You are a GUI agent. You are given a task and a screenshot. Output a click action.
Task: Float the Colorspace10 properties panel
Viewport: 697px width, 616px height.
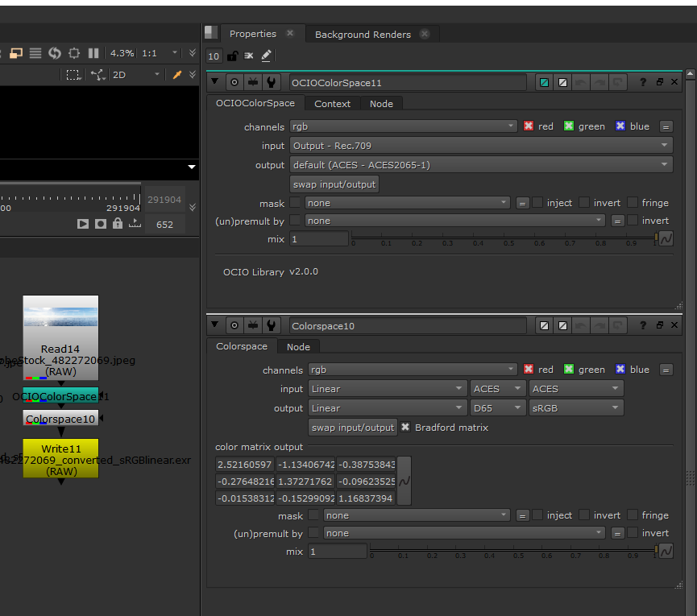pyautogui.click(x=659, y=326)
